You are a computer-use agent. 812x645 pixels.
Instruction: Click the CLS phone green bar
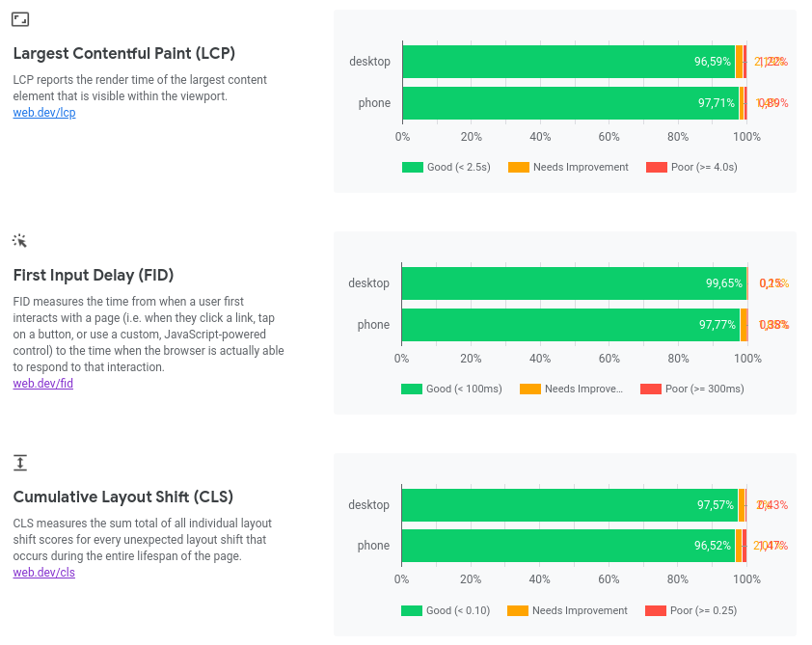point(567,546)
